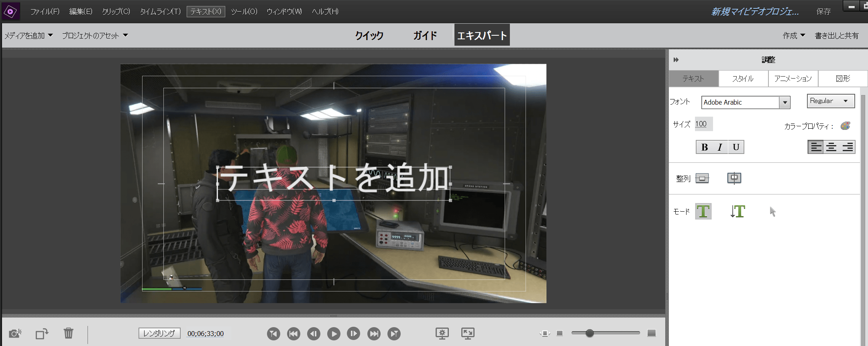Switch to the スタイル tab
The width and height of the screenshot is (868, 346).
point(743,79)
